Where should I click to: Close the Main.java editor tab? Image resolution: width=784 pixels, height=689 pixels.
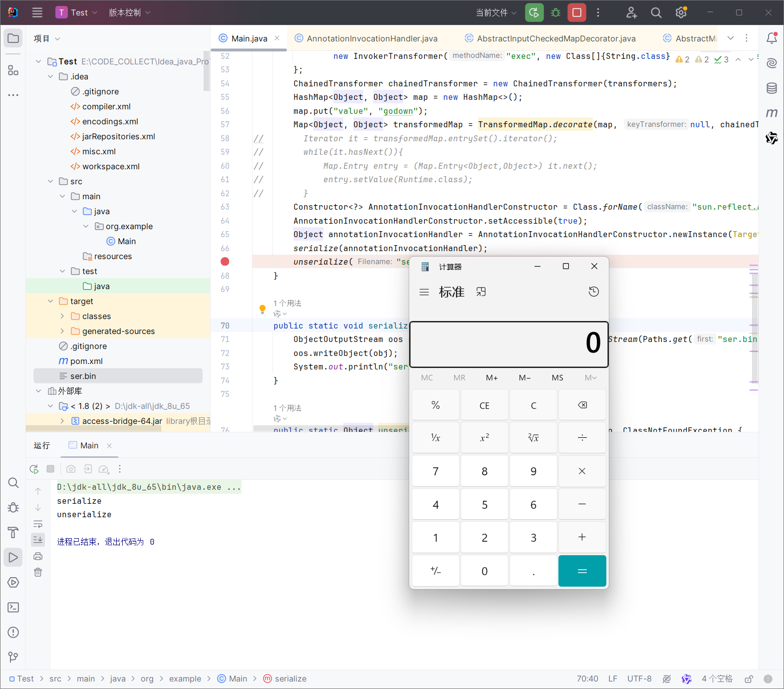(277, 38)
